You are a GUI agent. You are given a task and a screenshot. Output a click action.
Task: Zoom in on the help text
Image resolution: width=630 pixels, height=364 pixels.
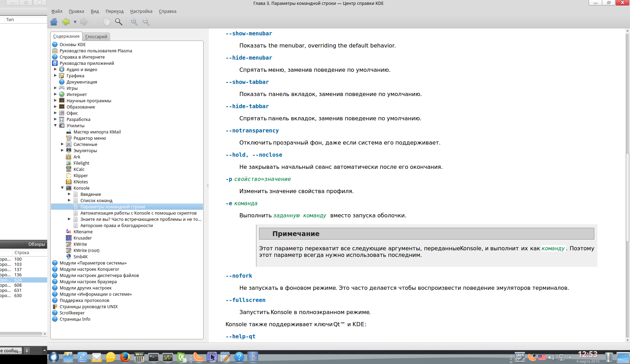134,22
